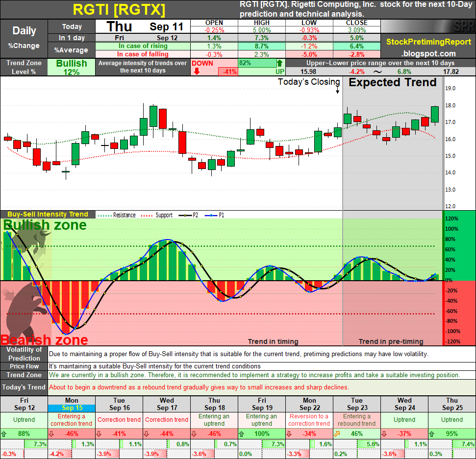Click the 'Thu Sep 11' today date
Viewport: 476px width, 459px height.
point(143,26)
